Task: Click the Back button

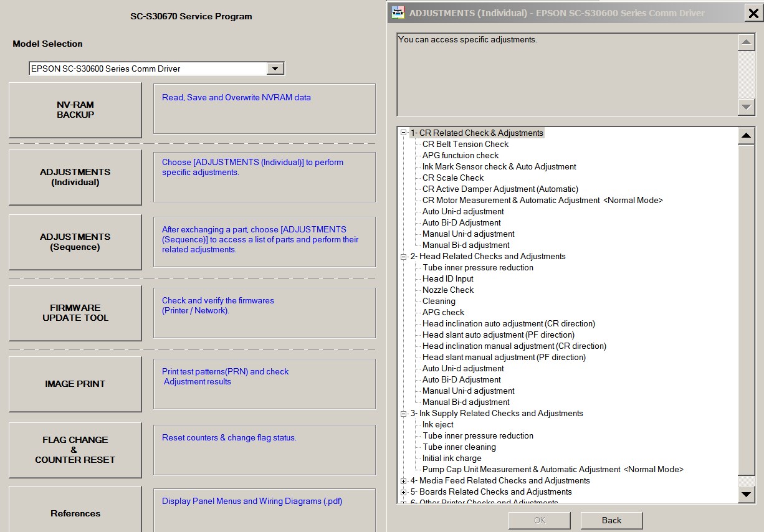Action: point(611,520)
